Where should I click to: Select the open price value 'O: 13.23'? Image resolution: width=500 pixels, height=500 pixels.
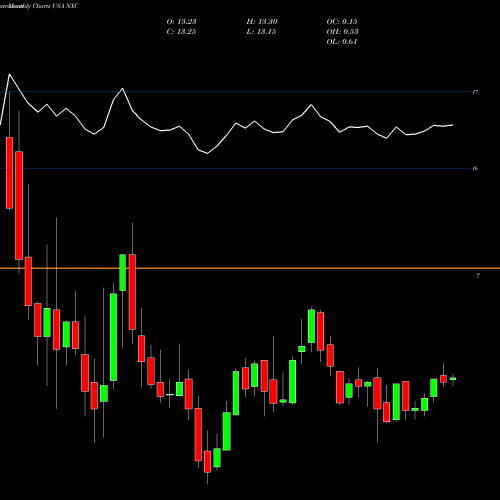(x=181, y=22)
